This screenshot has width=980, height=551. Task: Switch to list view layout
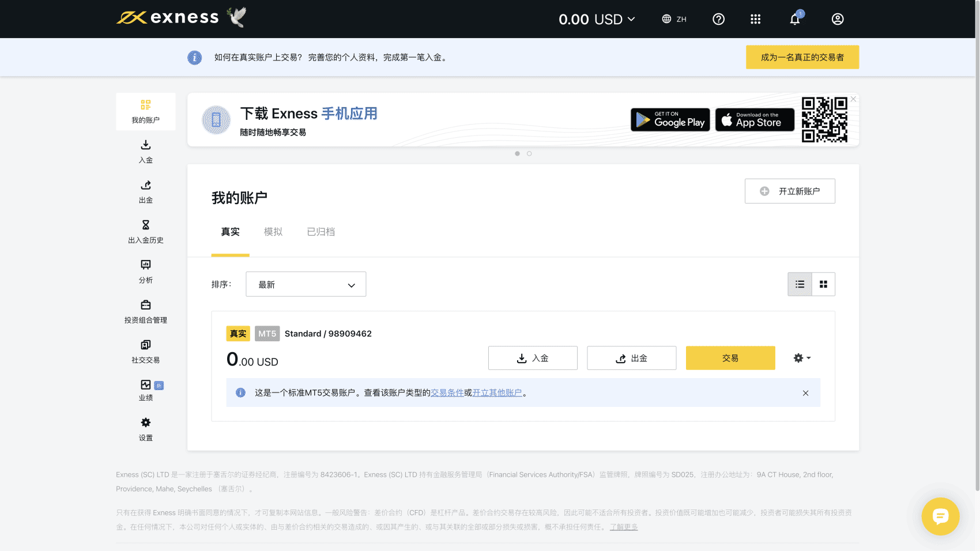800,284
